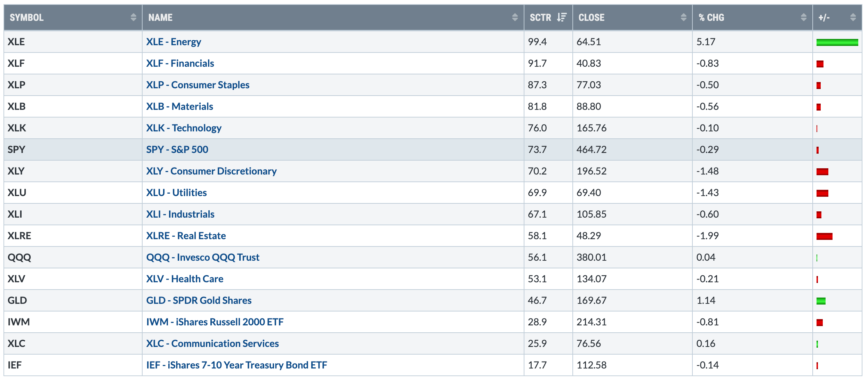Click the SCTR descending sort icon

[x=562, y=17]
